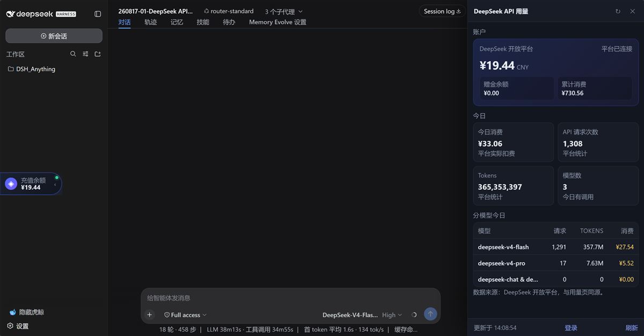644x336 pixels.
Task: Click the 请求 column header
Action: pos(560,231)
